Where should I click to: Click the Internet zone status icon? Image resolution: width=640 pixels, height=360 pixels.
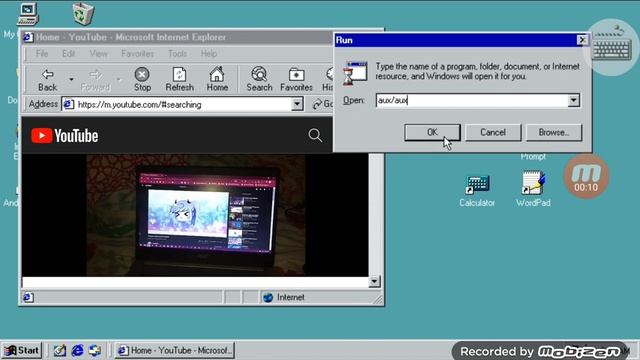pos(268,298)
